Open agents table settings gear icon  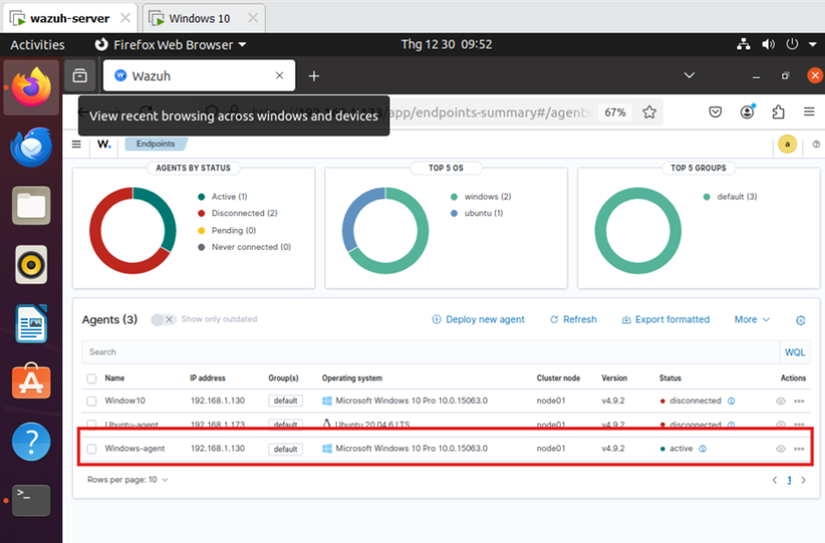800,320
